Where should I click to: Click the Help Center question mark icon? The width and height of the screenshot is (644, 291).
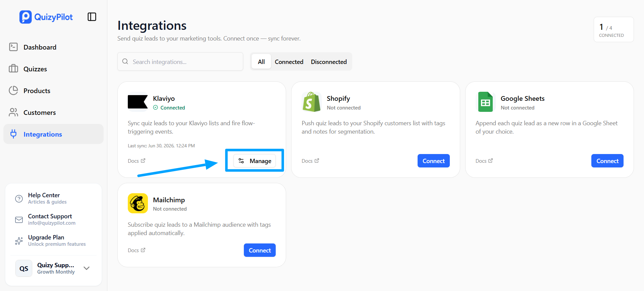coord(19,199)
